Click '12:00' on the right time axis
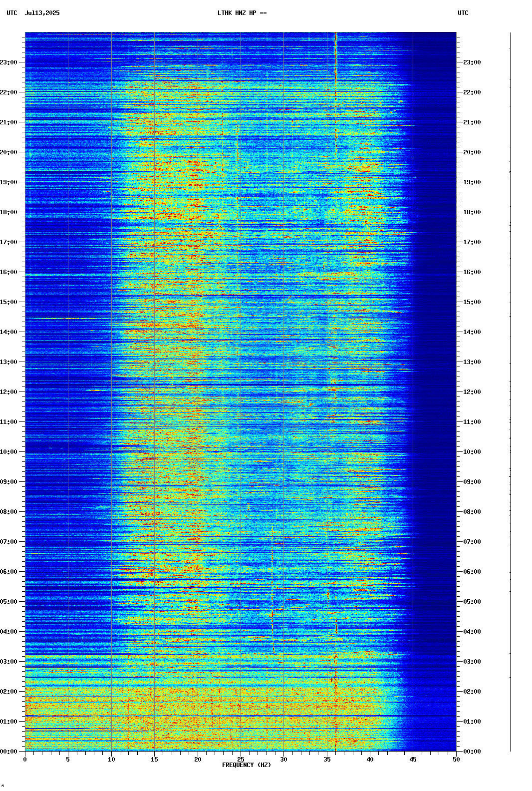This screenshot has height=791, width=532. pyautogui.click(x=472, y=392)
